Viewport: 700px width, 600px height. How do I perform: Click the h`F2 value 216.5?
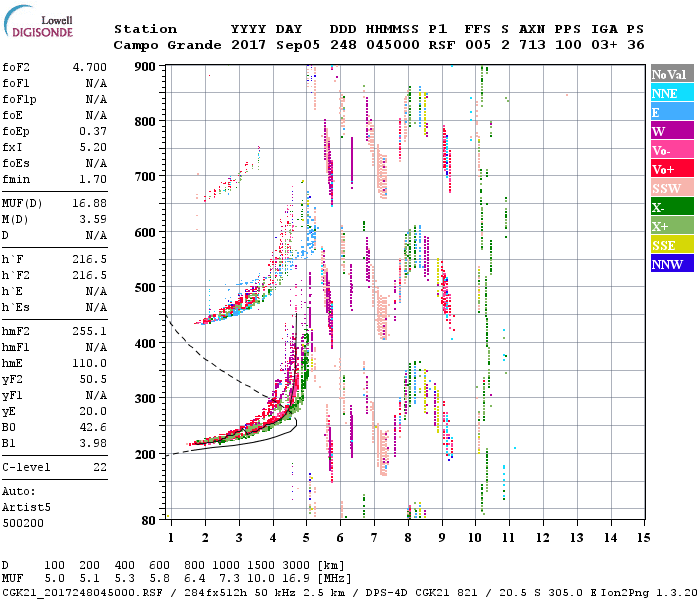pyautogui.click(x=90, y=275)
